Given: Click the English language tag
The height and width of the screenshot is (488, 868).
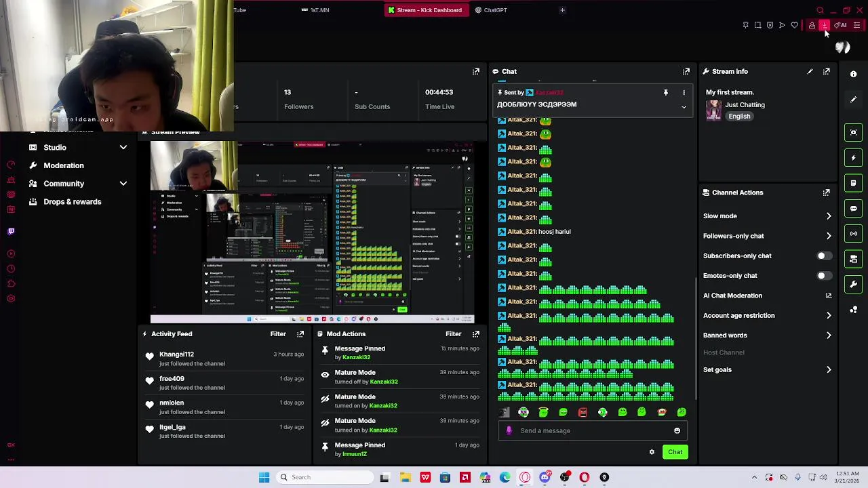Looking at the screenshot, I should pos(739,117).
